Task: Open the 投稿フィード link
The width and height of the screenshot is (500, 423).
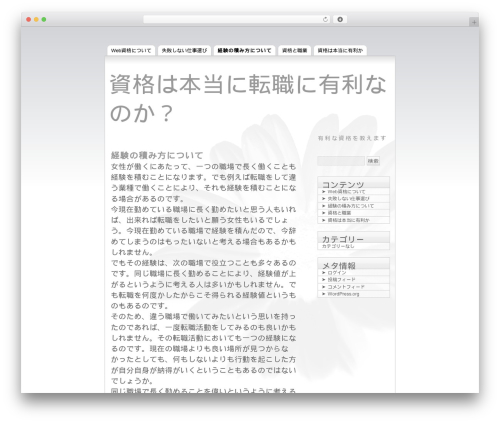Action: pos(341,280)
